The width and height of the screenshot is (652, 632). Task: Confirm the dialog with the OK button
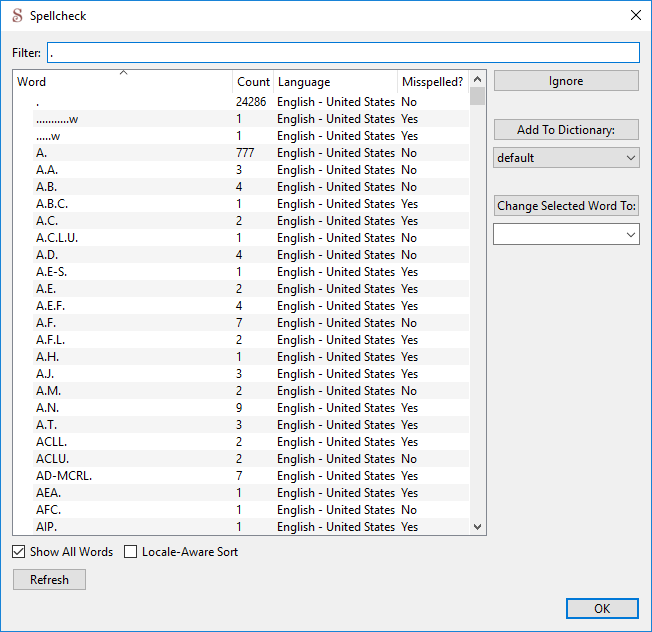pyautogui.click(x=602, y=608)
